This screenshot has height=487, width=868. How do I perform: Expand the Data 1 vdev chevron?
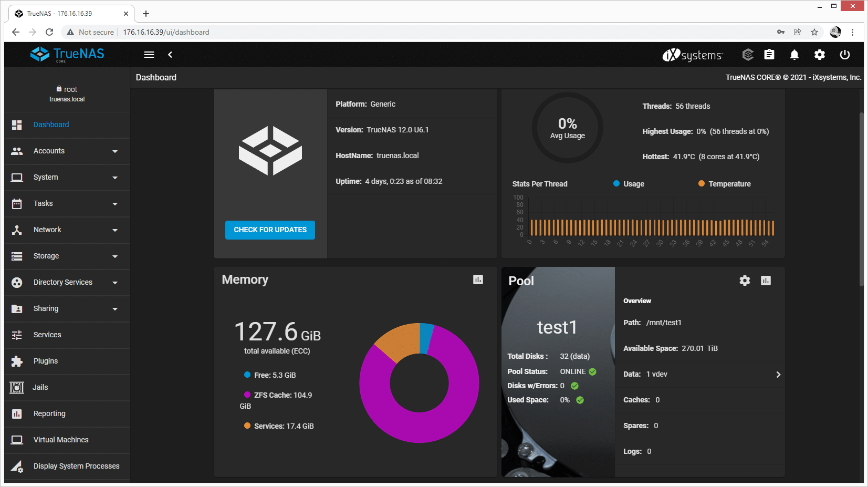click(778, 375)
